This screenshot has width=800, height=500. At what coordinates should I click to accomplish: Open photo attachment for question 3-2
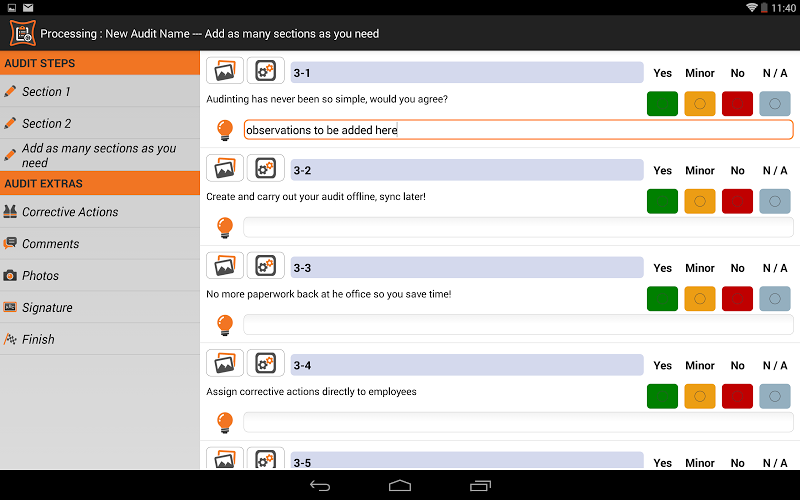click(225, 168)
